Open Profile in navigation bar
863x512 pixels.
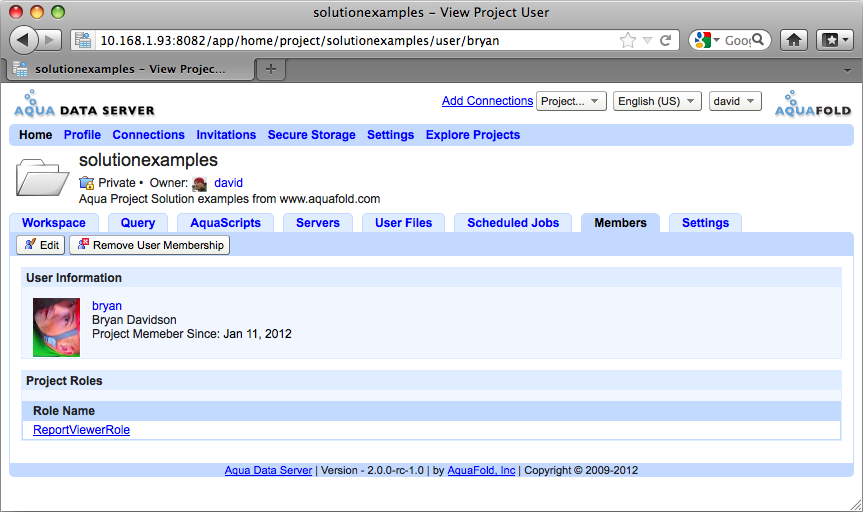[82, 135]
